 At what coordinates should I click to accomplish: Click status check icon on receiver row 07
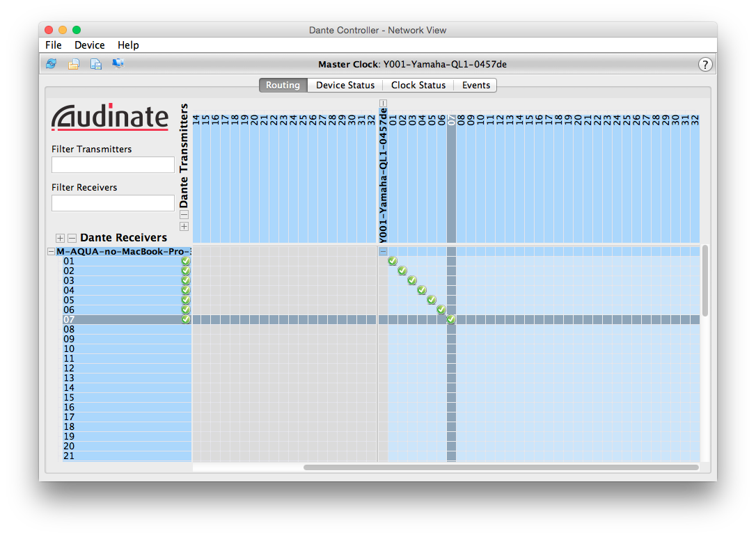point(186,319)
